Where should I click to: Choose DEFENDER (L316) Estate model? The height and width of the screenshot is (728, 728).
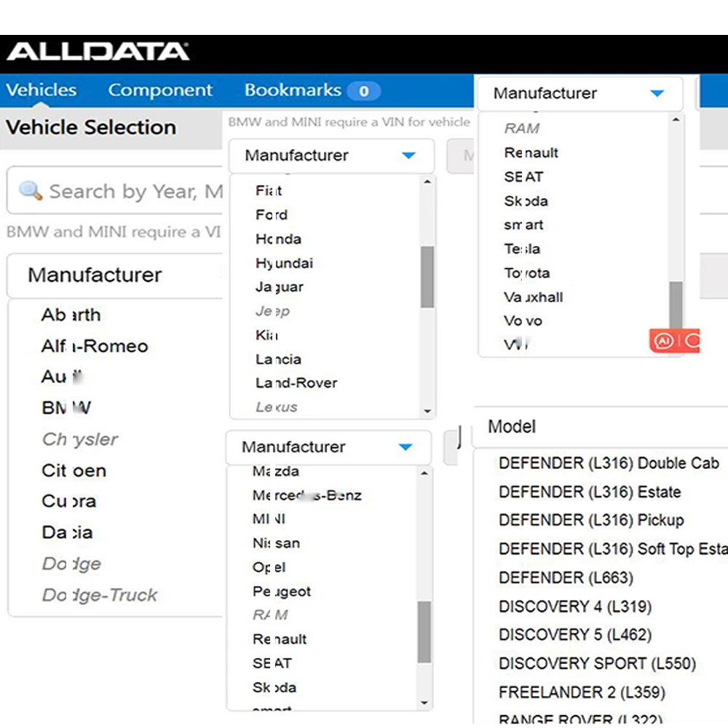[590, 492]
